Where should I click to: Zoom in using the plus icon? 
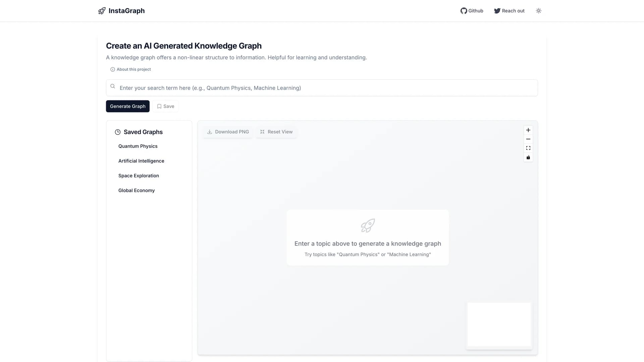pos(528,130)
